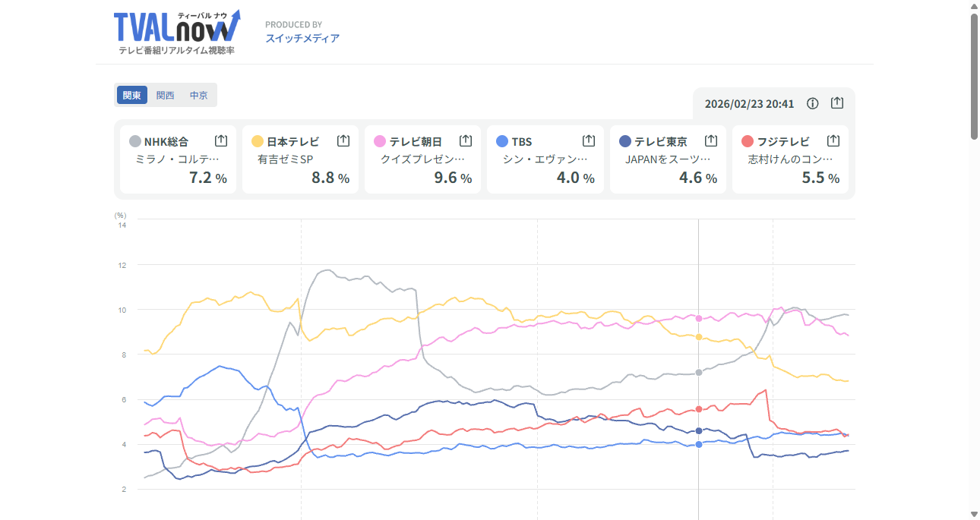Switch to the 中京 region tab

click(x=199, y=95)
